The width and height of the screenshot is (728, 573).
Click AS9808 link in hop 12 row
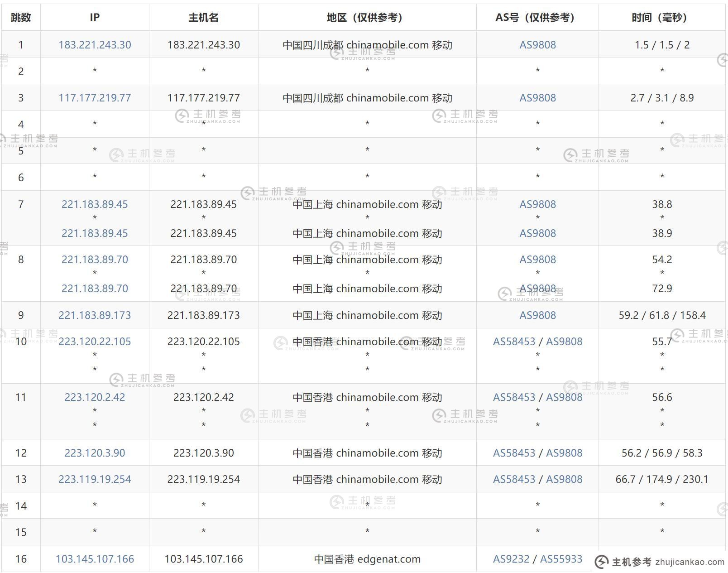point(564,453)
